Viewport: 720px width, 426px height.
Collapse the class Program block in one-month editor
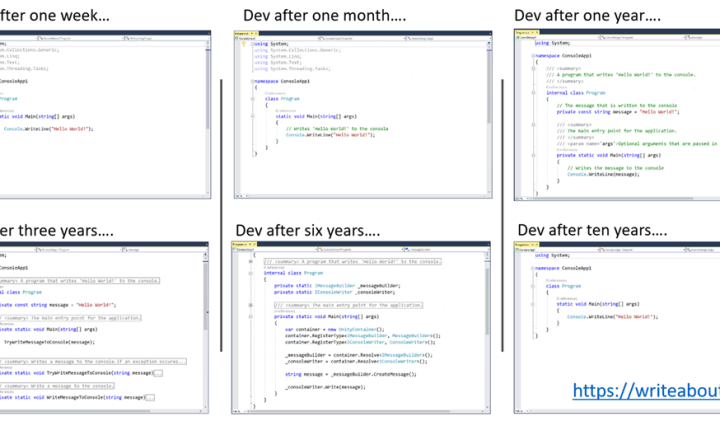click(x=253, y=99)
